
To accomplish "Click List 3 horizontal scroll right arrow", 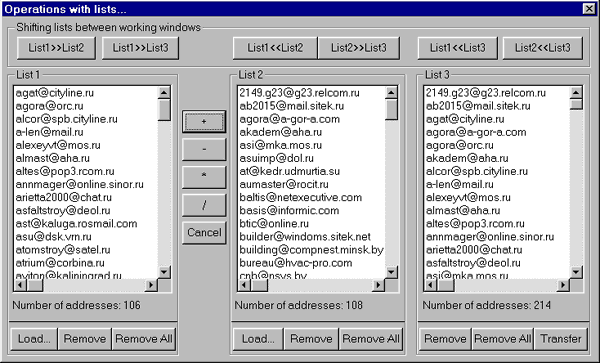I will coord(563,285).
